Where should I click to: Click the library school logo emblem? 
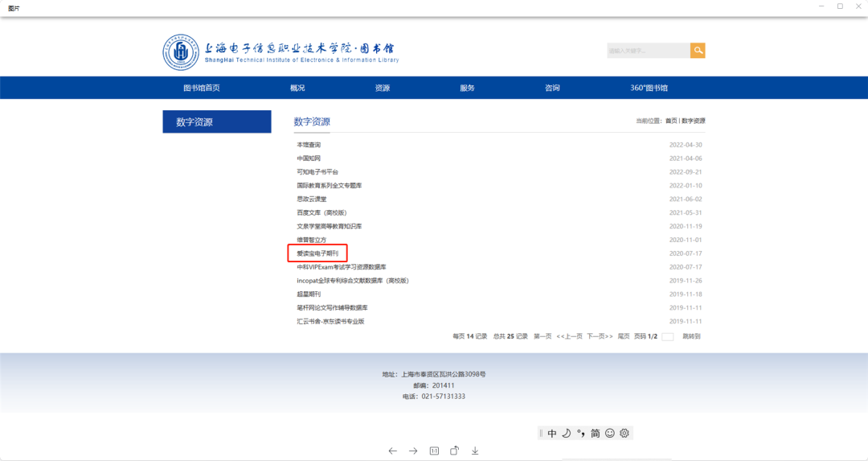point(181,52)
